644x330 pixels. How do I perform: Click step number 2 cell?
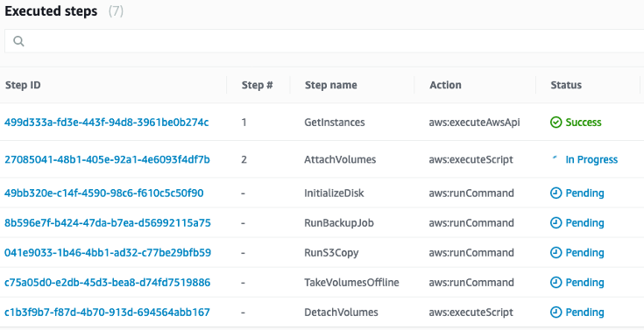tap(244, 159)
